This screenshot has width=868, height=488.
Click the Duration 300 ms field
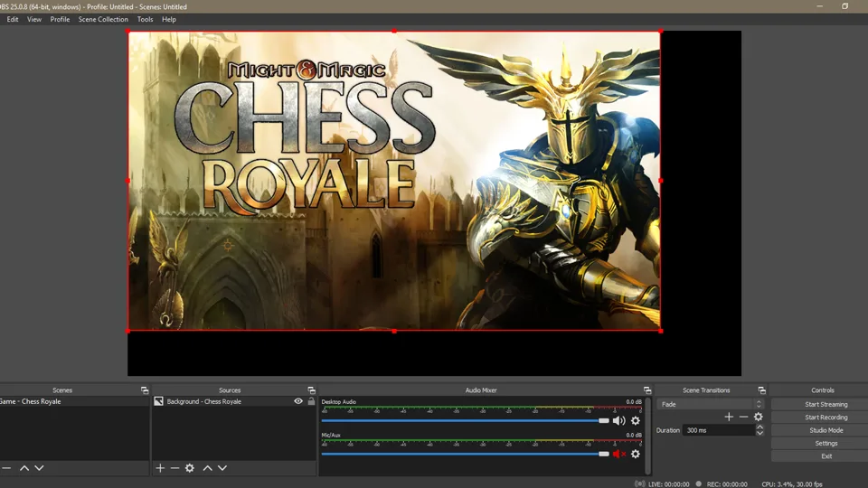point(719,430)
